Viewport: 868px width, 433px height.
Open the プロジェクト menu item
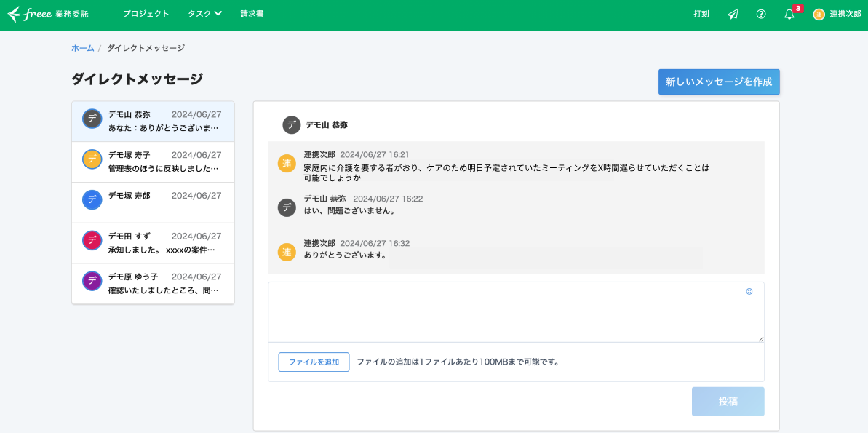point(146,13)
